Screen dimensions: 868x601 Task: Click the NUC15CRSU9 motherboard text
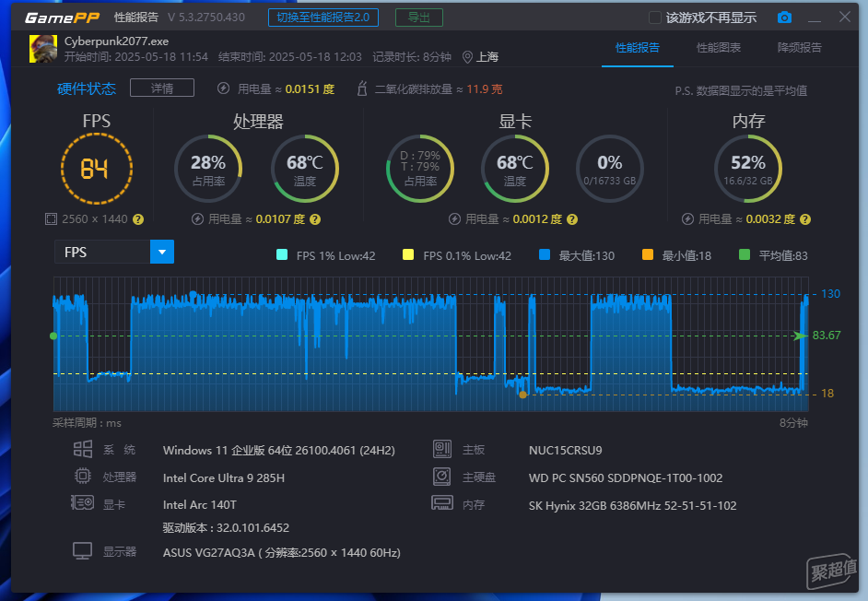565,451
